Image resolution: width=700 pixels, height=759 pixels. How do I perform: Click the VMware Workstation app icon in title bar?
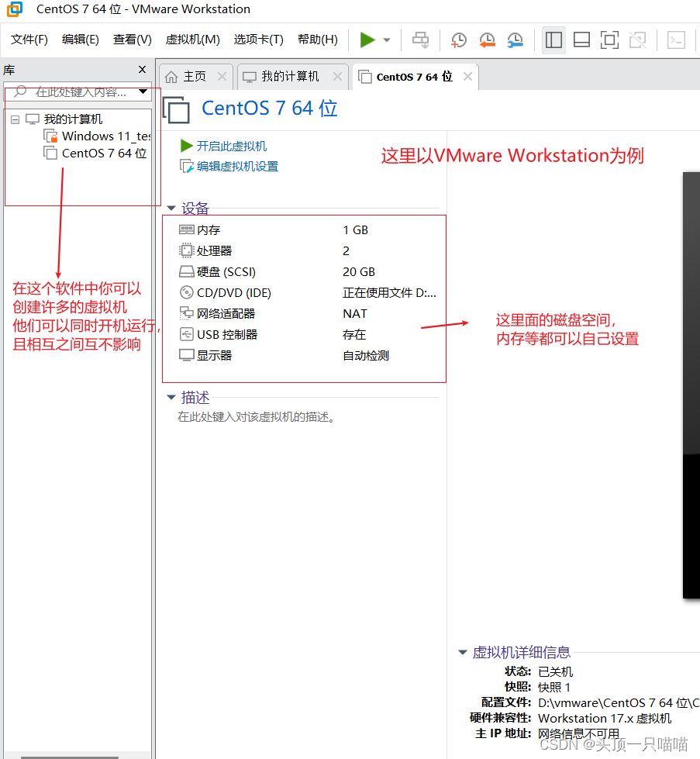pyautogui.click(x=15, y=9)
